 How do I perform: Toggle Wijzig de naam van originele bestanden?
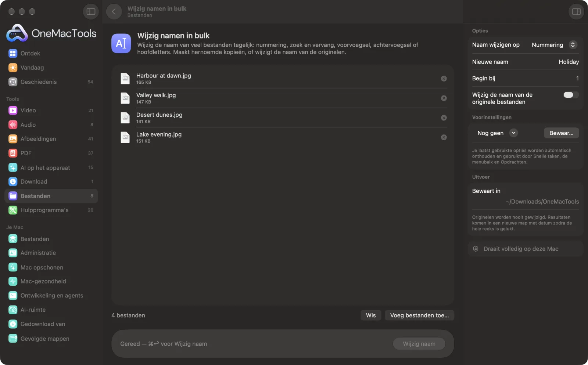click(571, 95)
